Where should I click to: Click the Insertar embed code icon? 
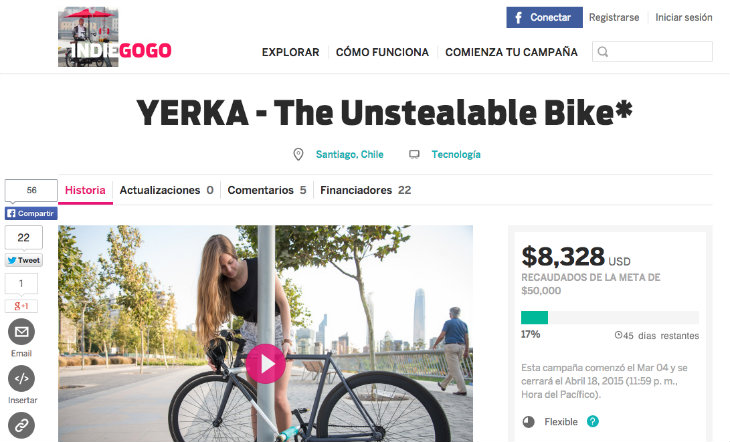point(21,379)
